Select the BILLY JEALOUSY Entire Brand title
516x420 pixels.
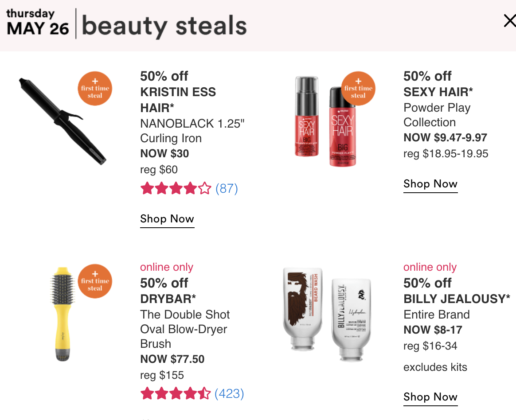457,307
